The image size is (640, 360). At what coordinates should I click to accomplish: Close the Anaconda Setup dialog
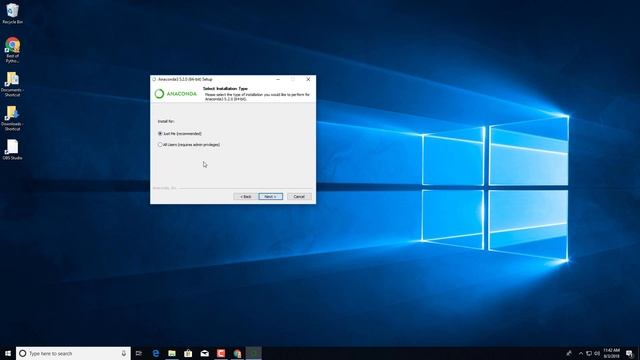(308, 79)
